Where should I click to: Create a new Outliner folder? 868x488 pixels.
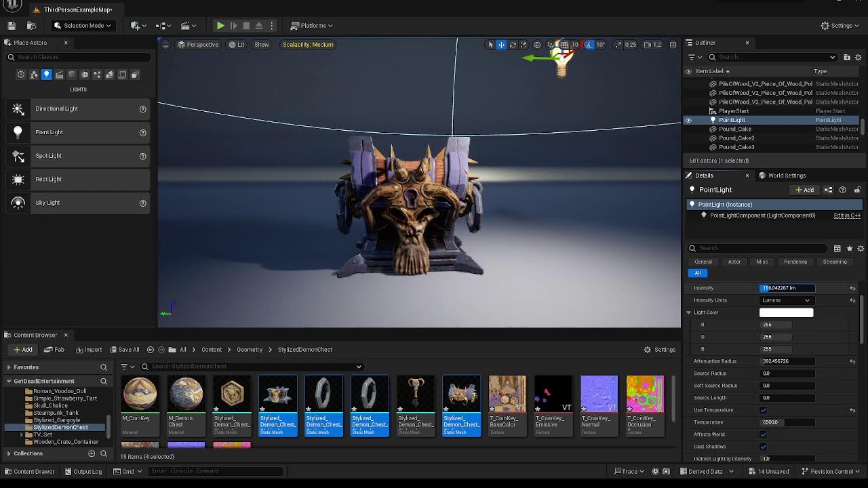[x=847, y=57]
